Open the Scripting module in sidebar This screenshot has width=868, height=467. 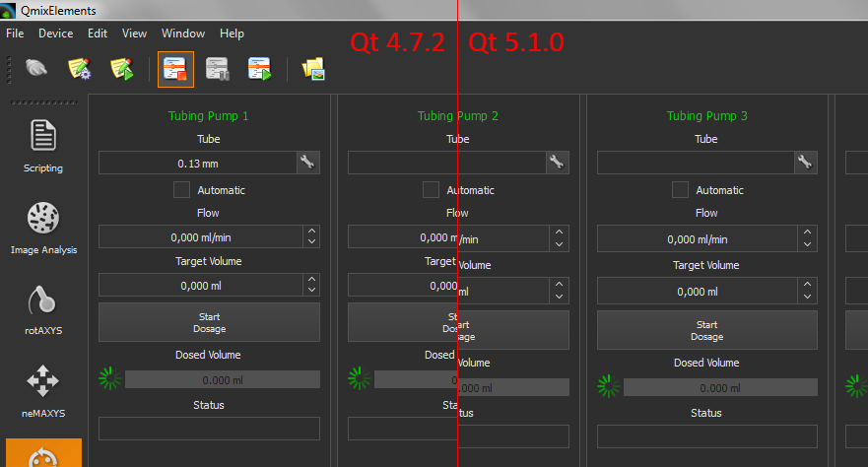(42, 145)
